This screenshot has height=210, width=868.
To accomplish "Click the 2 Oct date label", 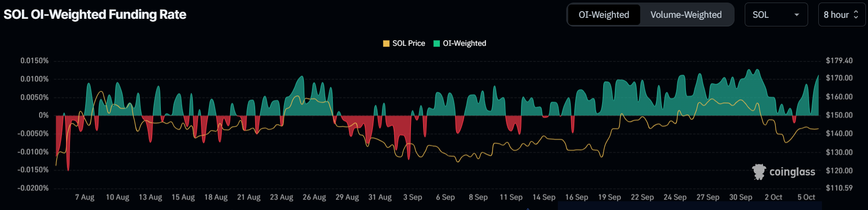I will (774, 197).
